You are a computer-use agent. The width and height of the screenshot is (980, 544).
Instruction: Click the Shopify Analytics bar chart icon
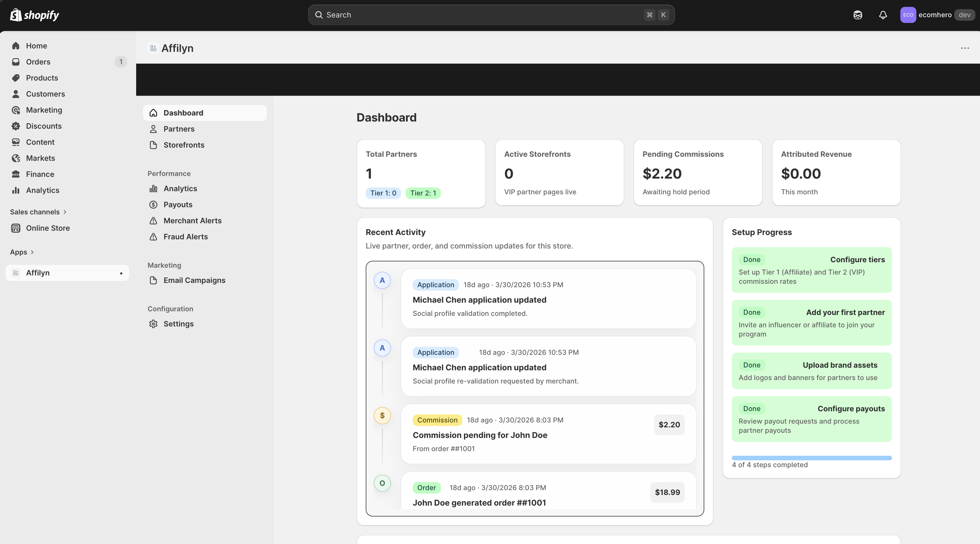(15, 190)
